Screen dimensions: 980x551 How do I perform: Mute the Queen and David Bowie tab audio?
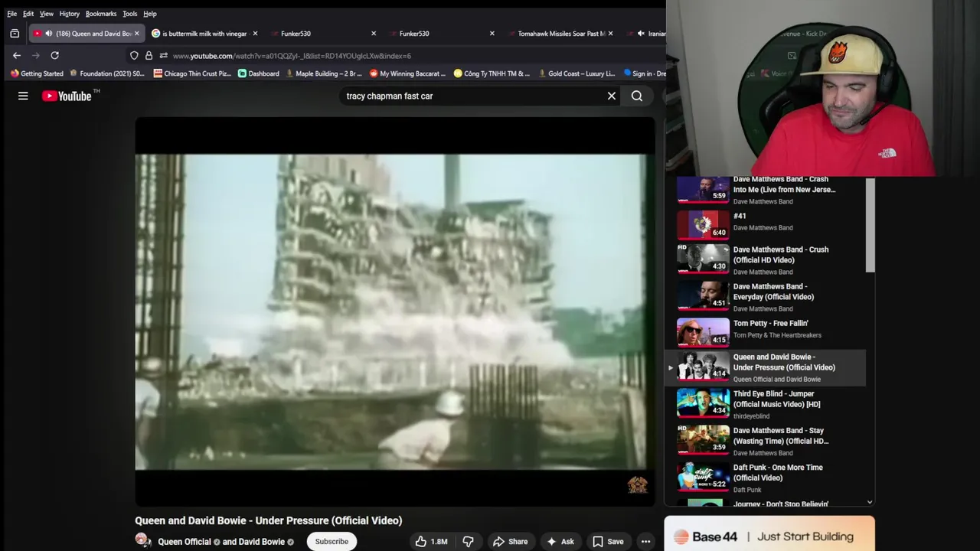(49, 34)
